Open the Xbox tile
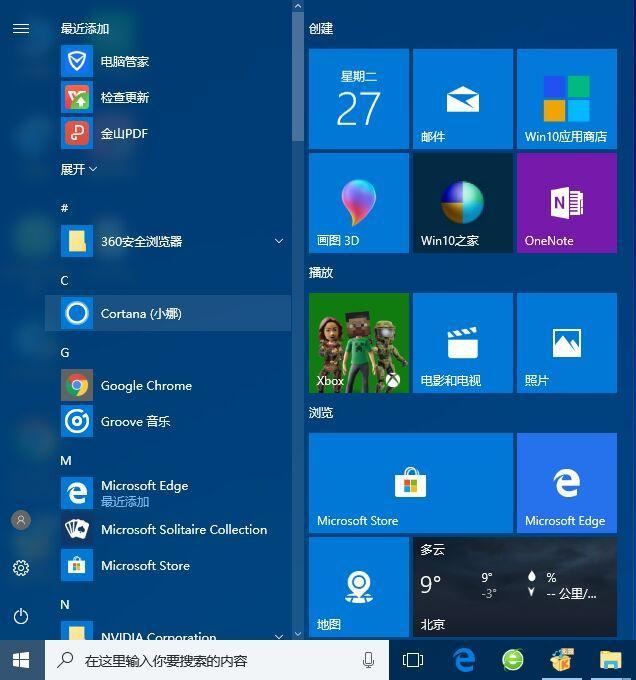The width and height of the screenshot is (636, 680). pos(359,343)
